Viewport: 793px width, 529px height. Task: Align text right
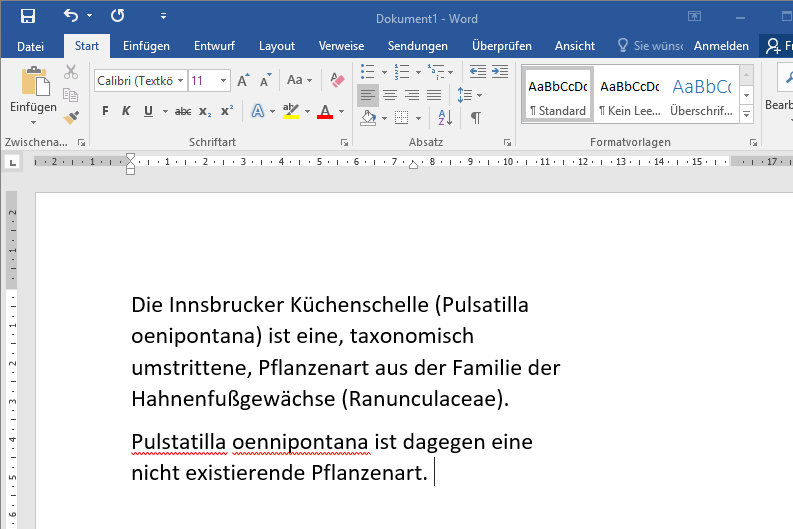[412, 95]
